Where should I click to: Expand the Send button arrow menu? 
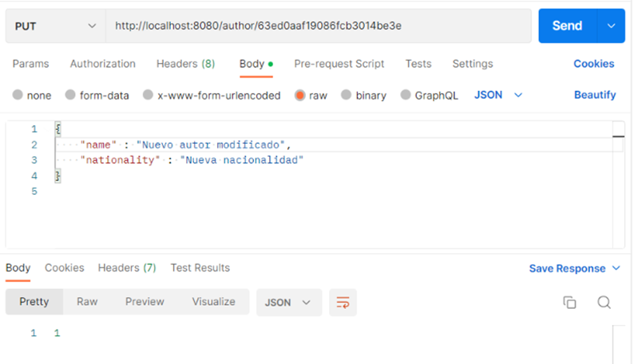611,26
